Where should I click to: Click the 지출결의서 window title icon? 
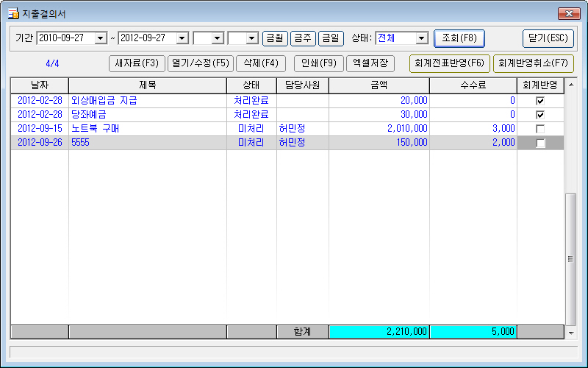click(x=13, y=14)
